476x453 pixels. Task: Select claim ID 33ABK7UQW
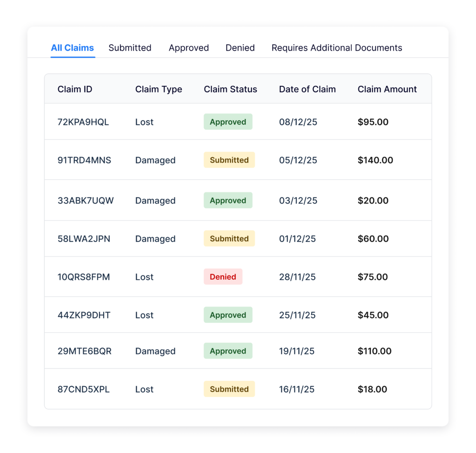pyautogui.click(x=84, y=201)
